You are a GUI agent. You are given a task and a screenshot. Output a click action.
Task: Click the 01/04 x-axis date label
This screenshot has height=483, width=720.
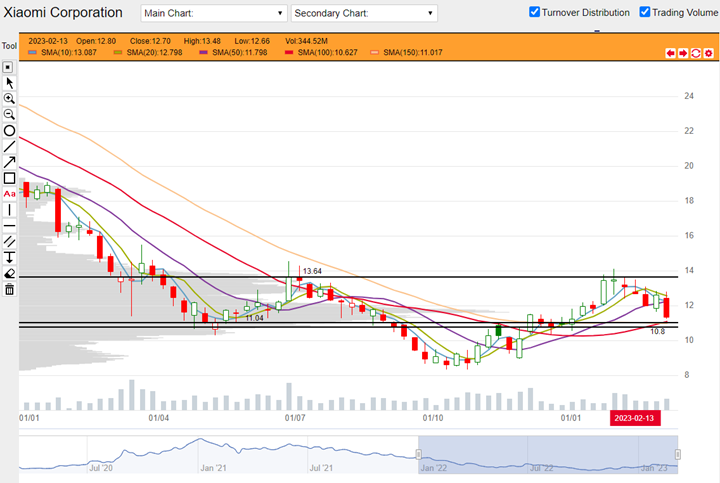[x=158, y=418]
